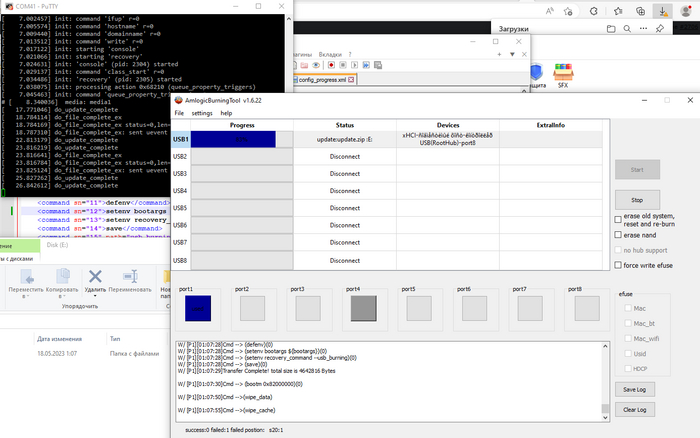
Task: Click PuTTY window title icon
Action: pos(9,6)
